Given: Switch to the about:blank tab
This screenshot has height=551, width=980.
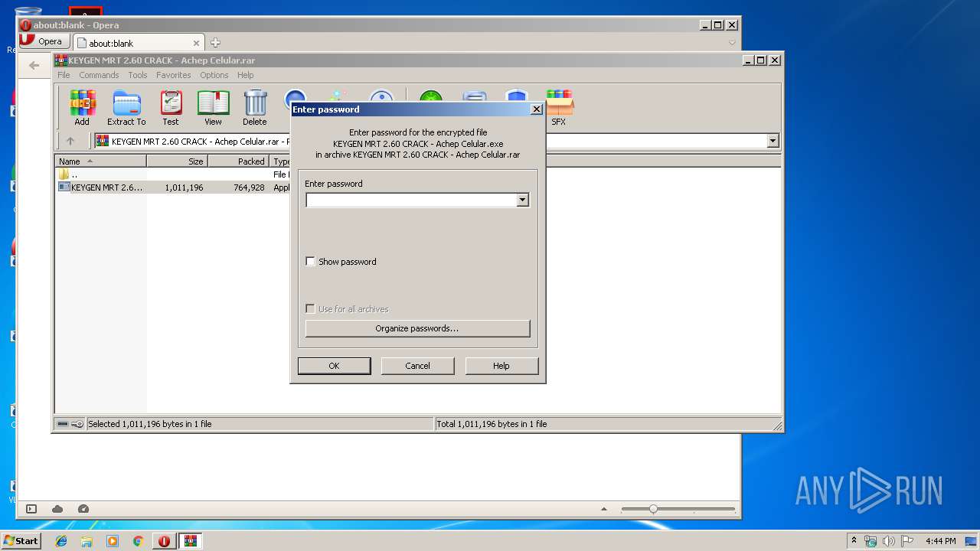Looking at the screenshot, I should coord(138,43).
